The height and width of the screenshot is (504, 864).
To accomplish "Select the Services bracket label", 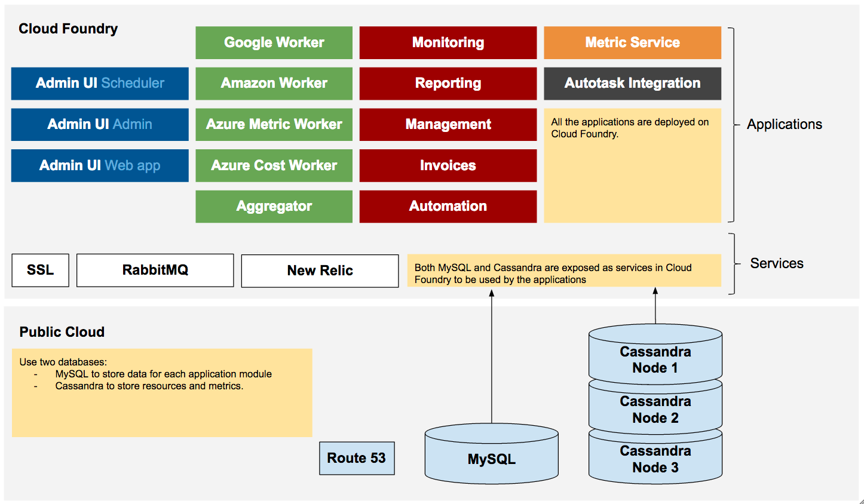I will tap(777, 263).
